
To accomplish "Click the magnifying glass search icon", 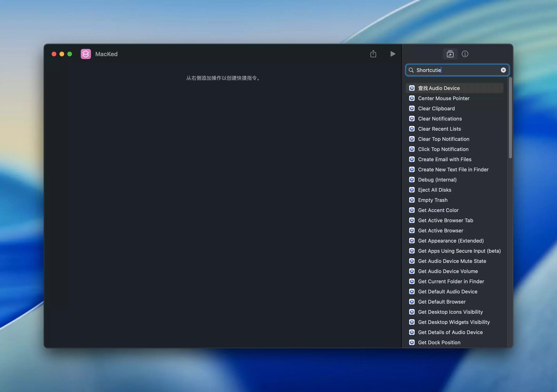I will click(411, 70).
